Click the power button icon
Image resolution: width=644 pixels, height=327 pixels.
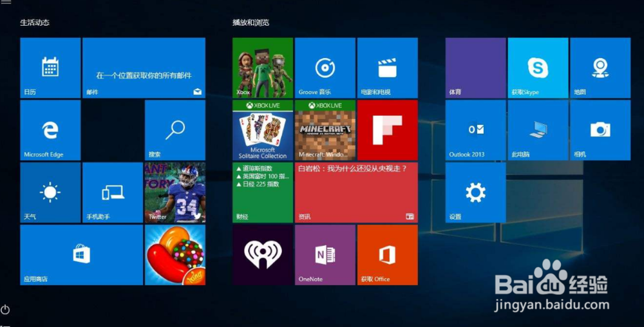[5, 310]
